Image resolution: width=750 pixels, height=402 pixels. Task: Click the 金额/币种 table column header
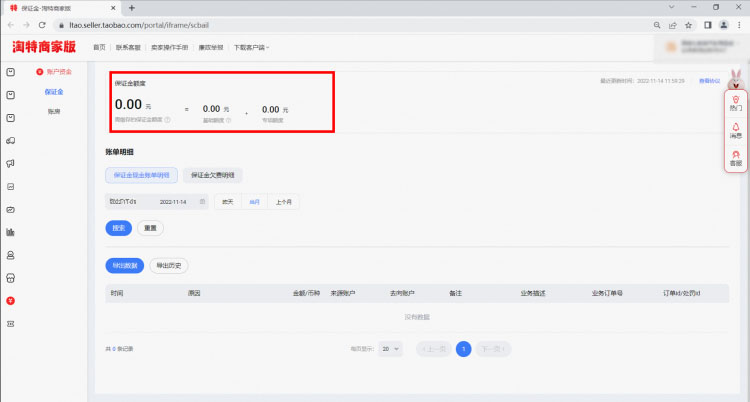(x=306, y=293)
